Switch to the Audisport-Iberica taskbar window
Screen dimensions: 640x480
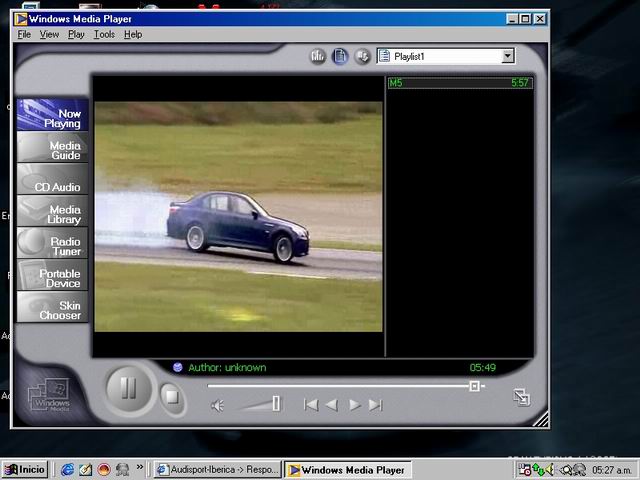[218, 470]
